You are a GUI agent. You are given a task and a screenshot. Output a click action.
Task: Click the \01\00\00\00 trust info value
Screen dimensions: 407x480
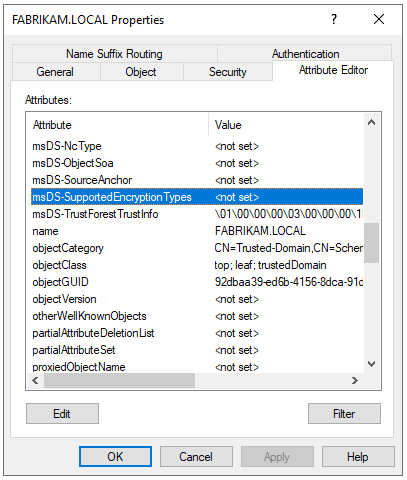click(289, 214)
